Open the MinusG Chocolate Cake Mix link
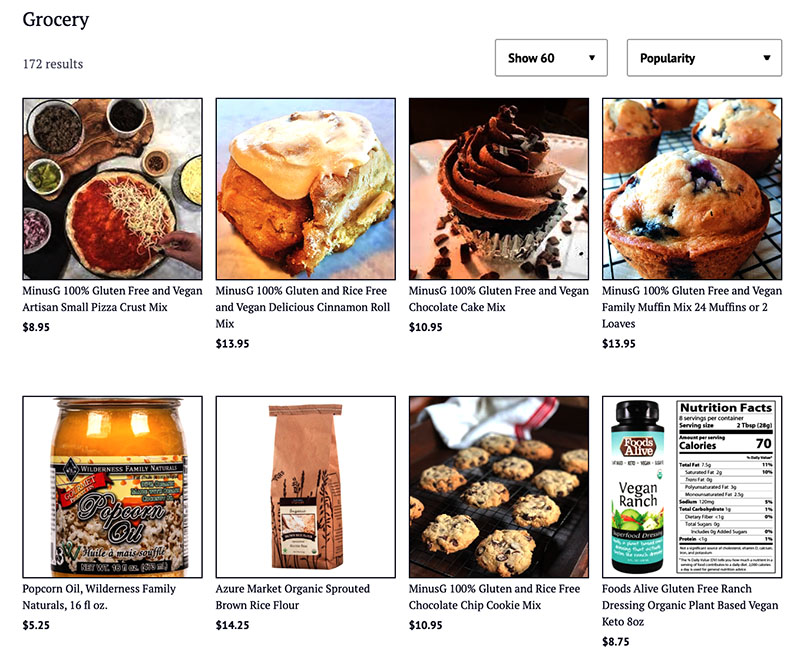800x662 pixels. pos(498,299)
